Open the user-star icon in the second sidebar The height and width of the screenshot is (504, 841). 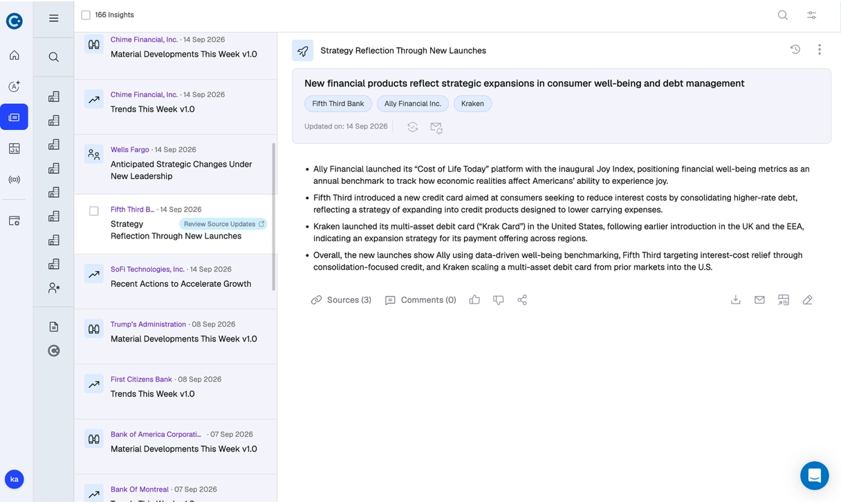click(x=54, y=288)
